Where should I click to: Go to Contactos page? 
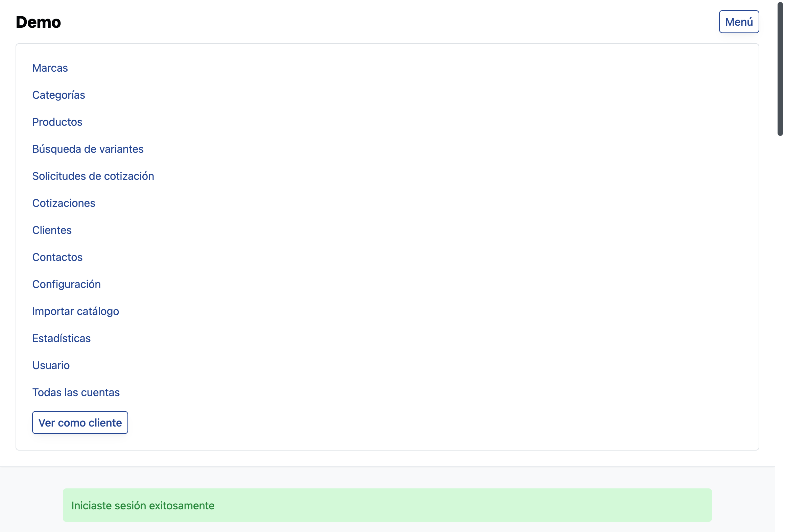57,257
